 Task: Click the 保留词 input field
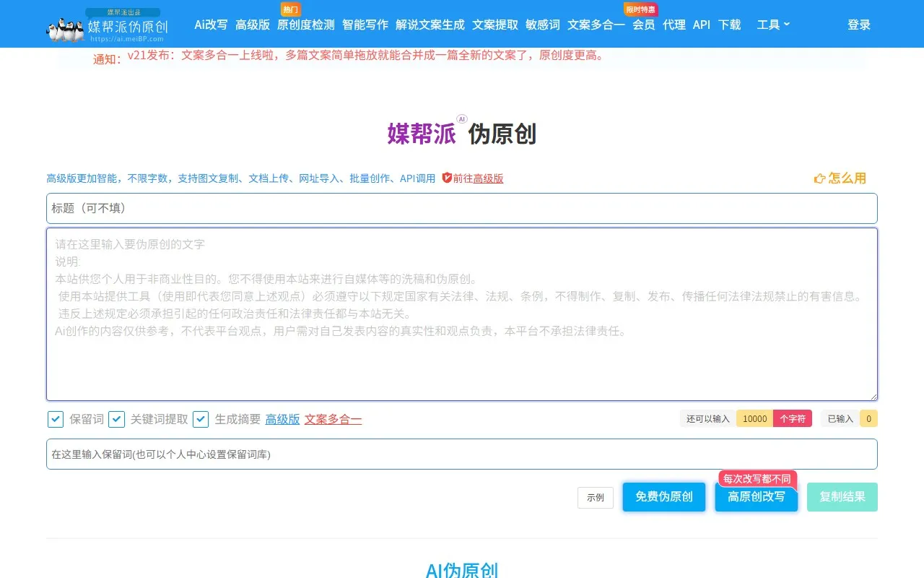[x=462, y=454]
